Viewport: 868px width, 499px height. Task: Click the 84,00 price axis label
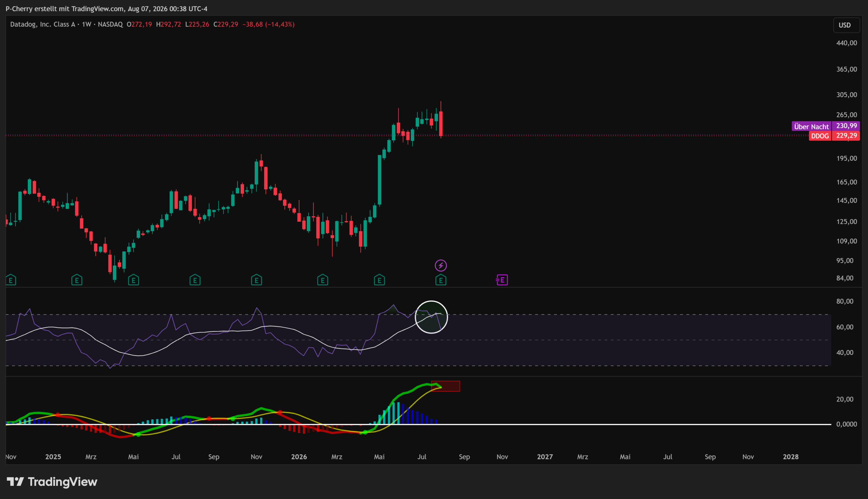(x=845, y=278)
